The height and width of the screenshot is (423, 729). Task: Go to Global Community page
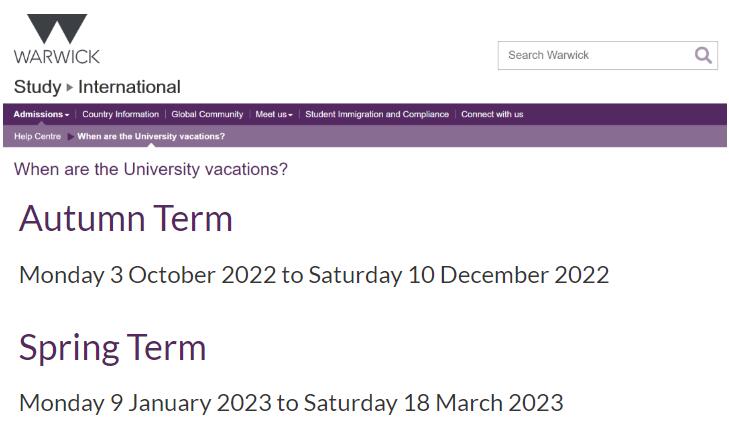207,114
